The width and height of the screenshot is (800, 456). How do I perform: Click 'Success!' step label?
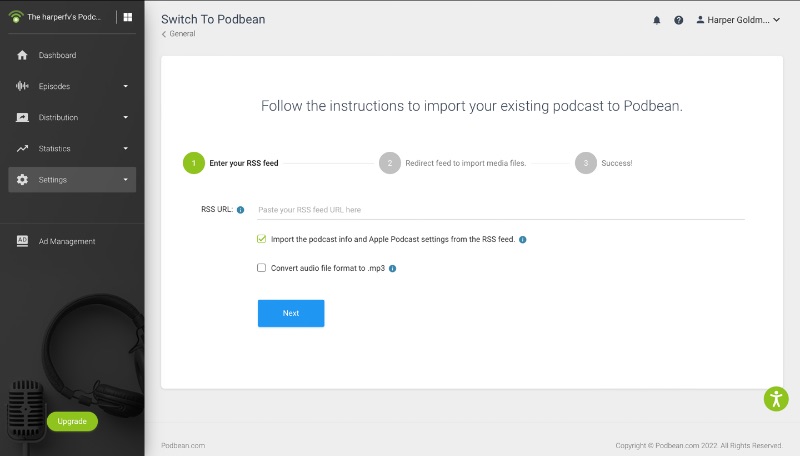tap(616, 163)
